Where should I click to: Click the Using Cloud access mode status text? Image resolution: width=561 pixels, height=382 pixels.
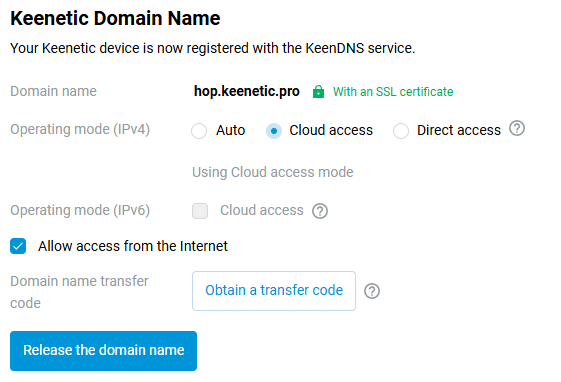pyautogui.click(x=273, y=172)
